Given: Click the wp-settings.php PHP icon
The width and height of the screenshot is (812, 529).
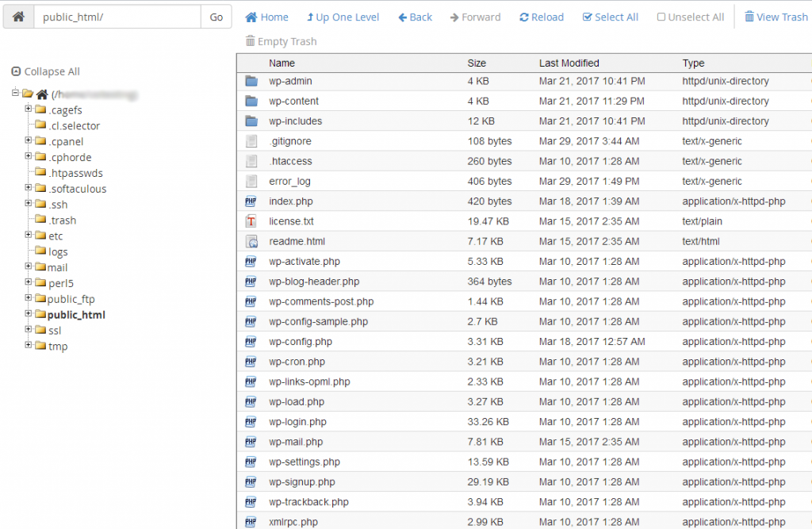Looking at the screenshot, I should 251,462.
